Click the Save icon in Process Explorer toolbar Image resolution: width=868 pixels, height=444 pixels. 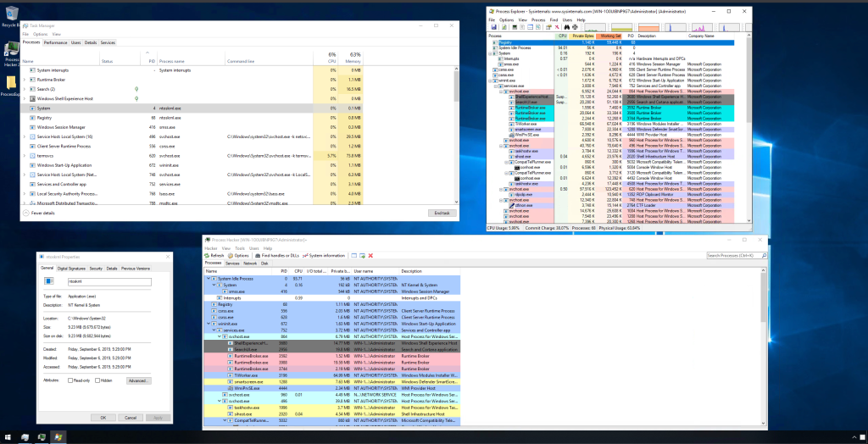pyautogui.click(x=494, y=27)
